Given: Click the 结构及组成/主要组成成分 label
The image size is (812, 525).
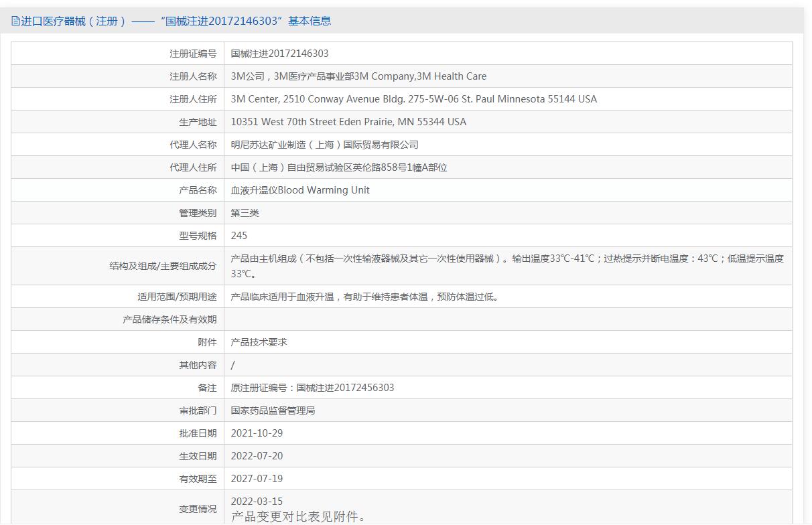Looking at the screenshot, I should pos(163,266).
